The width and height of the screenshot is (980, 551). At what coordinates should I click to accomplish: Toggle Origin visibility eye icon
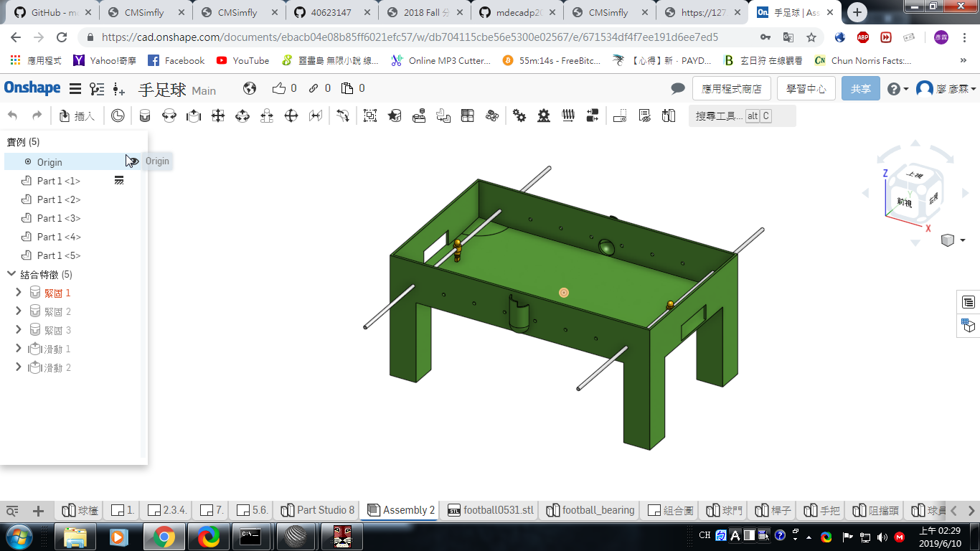[132, 162]
